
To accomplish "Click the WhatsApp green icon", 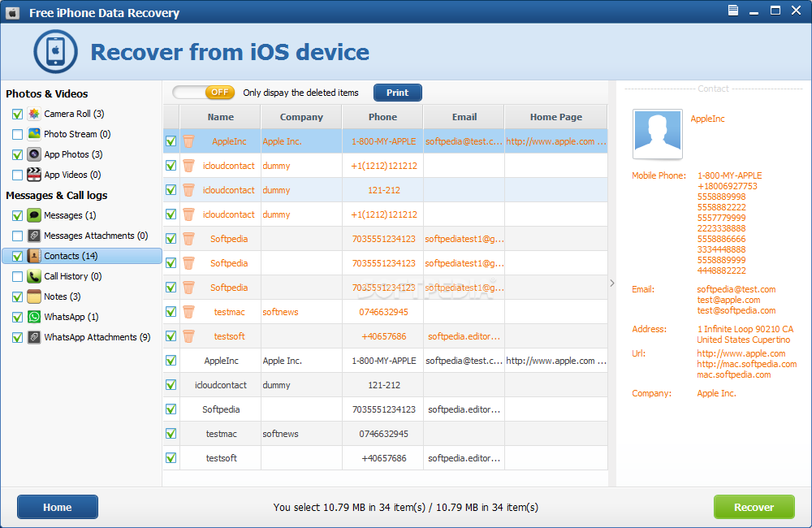I will tap(34, 317).
